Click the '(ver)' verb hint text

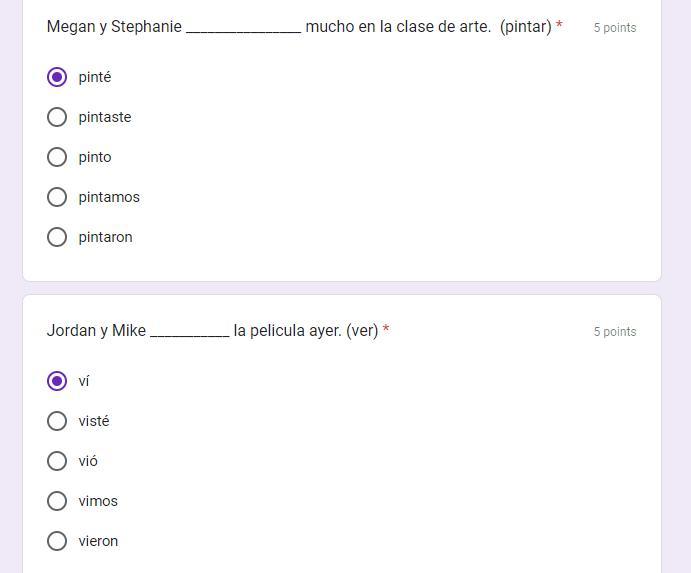(x=362, y=331)
